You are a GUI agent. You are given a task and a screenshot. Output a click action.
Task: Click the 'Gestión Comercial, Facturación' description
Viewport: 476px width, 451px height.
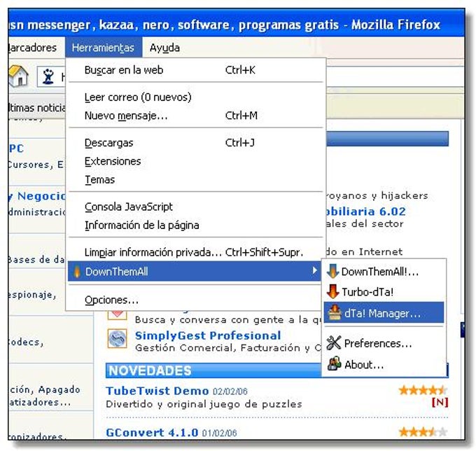[228, 348]
